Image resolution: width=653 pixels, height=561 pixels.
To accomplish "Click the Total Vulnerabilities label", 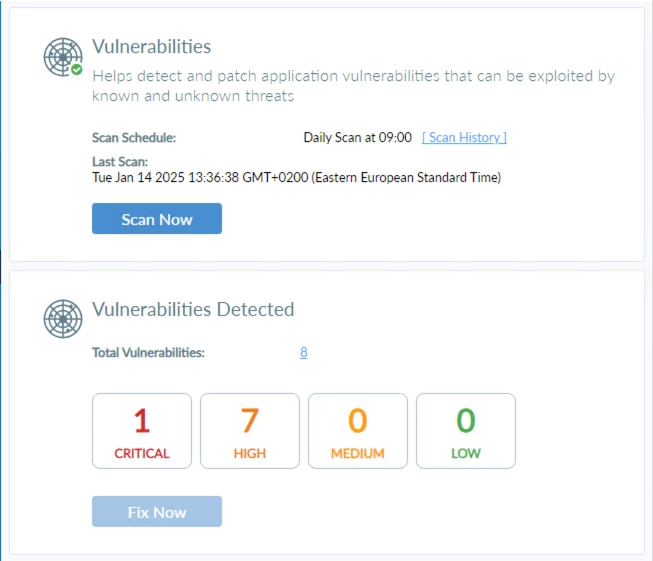I will [148, 352].
